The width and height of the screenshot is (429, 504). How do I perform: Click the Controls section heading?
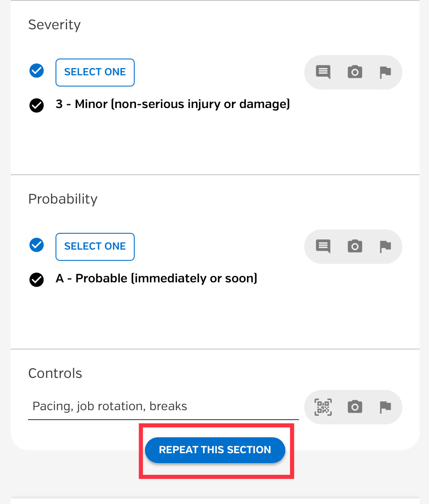pyautogui.click(x=55, y=373)
